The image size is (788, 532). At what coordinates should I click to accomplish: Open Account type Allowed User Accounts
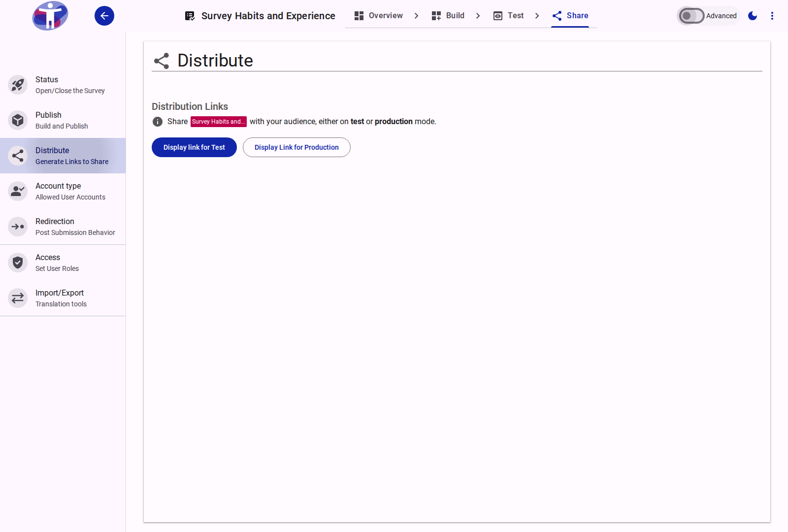click(63, 191)
